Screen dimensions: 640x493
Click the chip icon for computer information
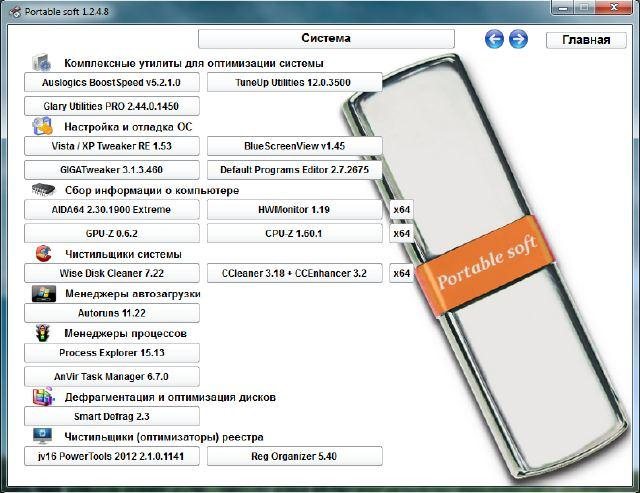point(42,190)
